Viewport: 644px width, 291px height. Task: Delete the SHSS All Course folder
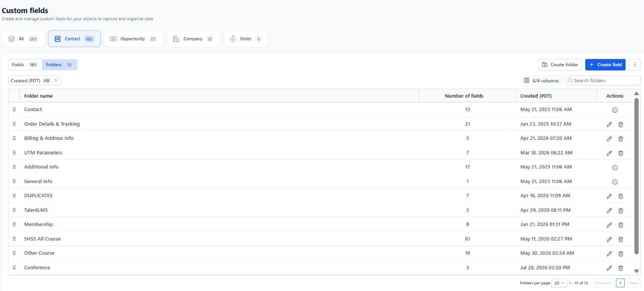pos(620,239)
